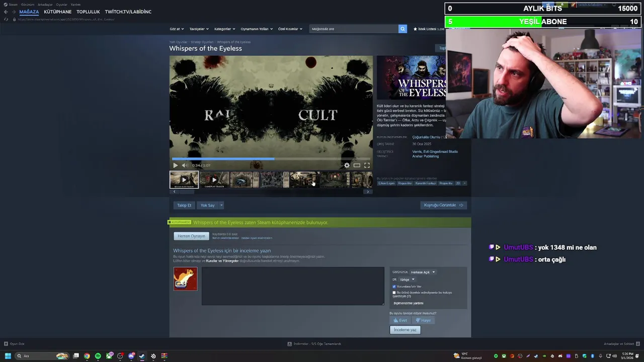
Task: Mute the trailer volume speaker icon
Action: [x=185, y=165]
